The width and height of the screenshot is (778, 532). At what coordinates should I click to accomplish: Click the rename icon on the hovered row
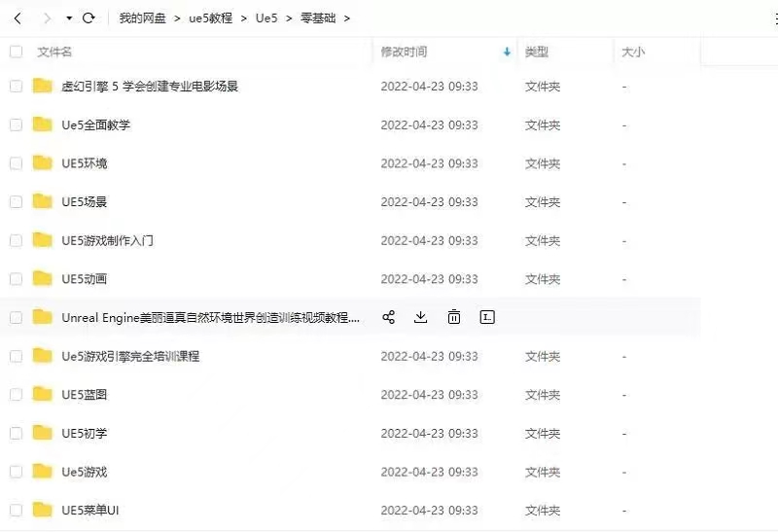click(488, 317)
